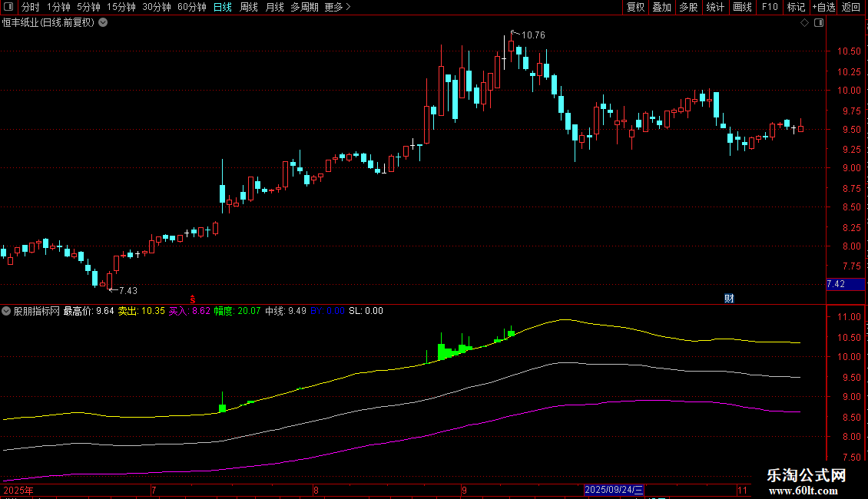Screen dimensions: 868x499
Task: Toggle 叠加 overlay comparison
Action: [661, 7]
